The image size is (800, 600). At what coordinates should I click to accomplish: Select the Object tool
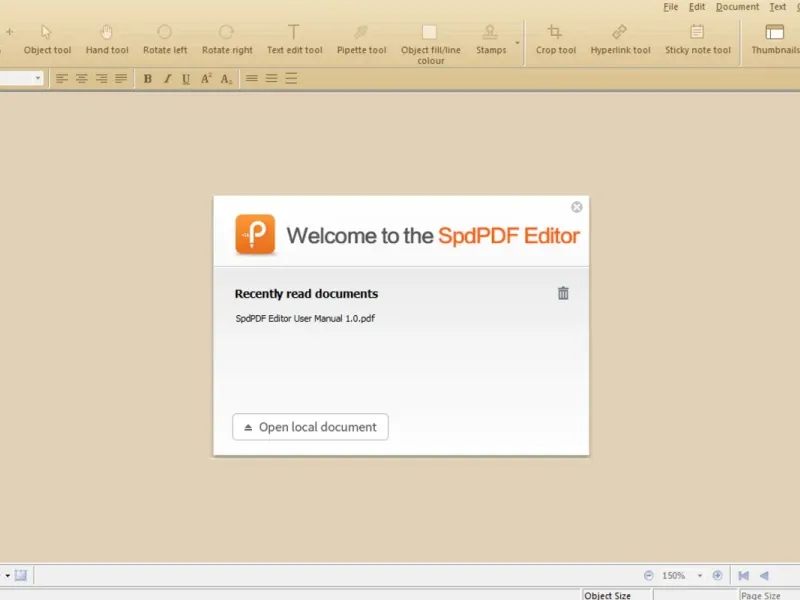click(47, 39)
